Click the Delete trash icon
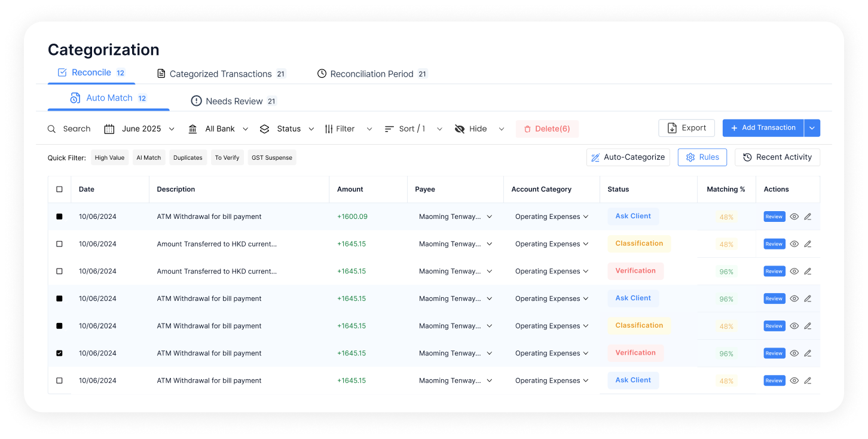 click(x=528, y=129)
